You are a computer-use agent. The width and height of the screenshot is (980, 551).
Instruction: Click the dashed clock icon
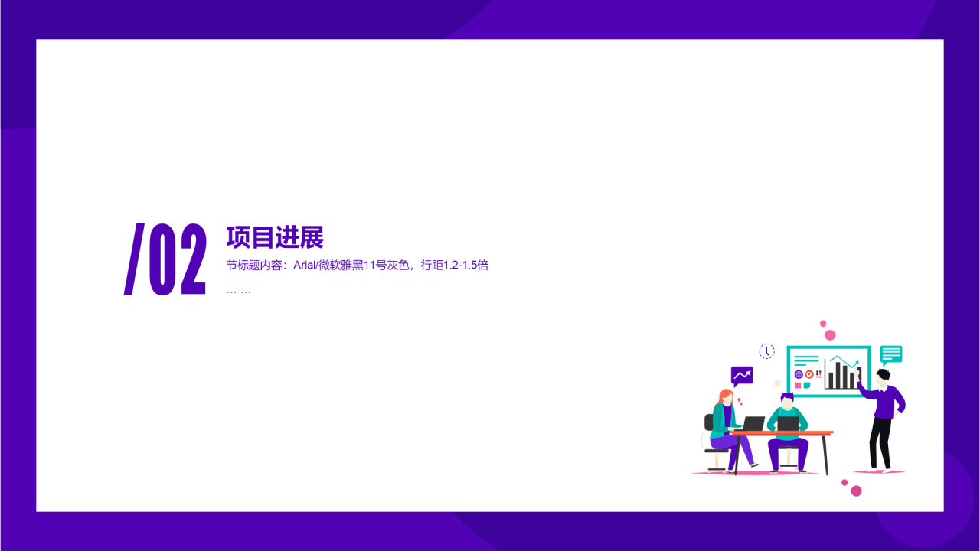click(x=766, y=351)
